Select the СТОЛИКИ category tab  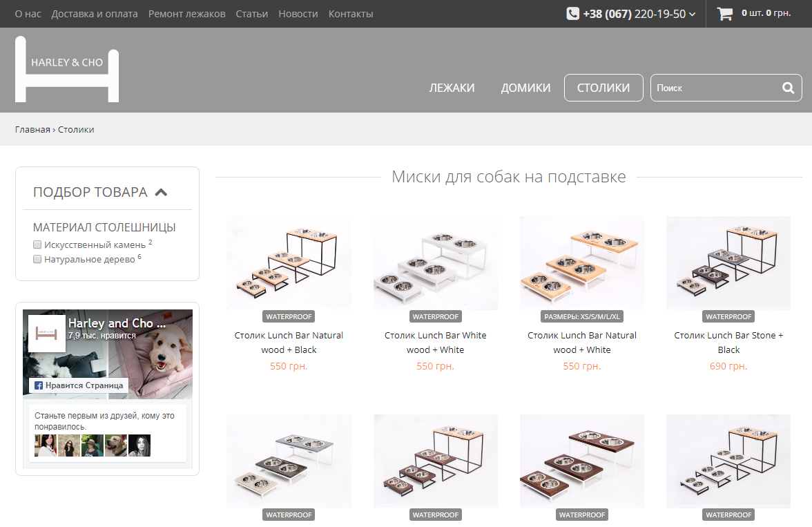[x=603, y=88]
